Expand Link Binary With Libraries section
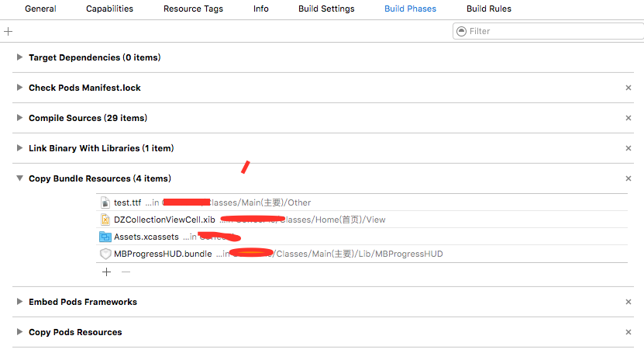Viewport: 644px width, 353px height. tap(19, 148)
